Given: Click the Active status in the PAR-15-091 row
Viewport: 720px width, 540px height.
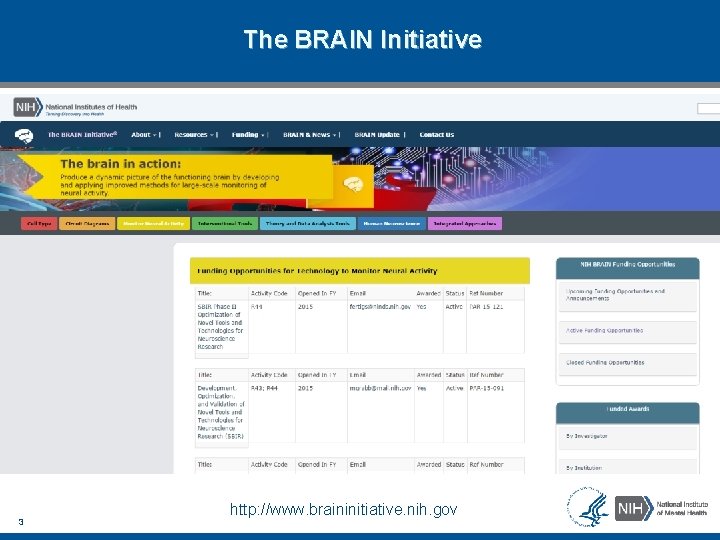Looking at the screenshot, I should [454, 388].
